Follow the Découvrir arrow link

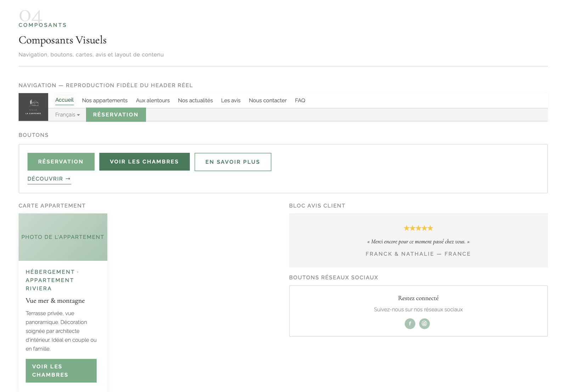[x=49, y=179]
